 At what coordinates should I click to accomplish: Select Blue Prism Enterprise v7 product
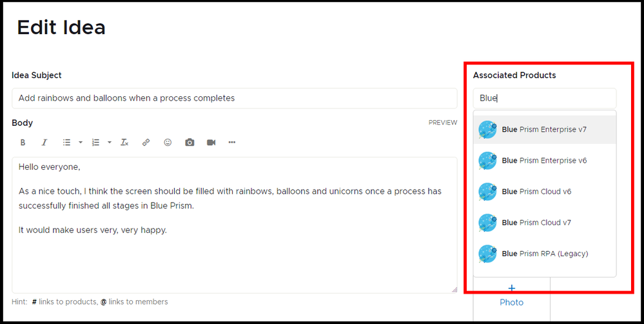tap(545, 130)
